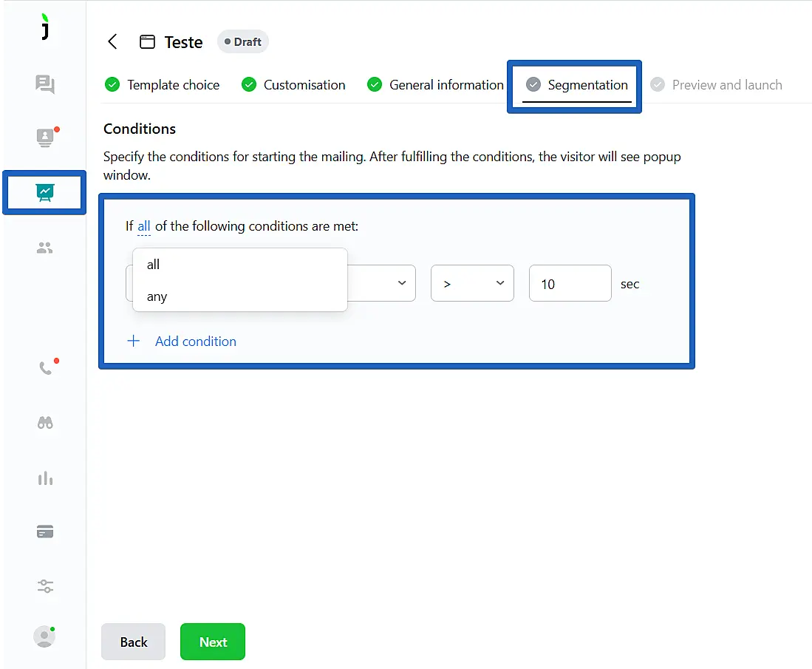Choose "any" from the conditions dropdown

[x=157, y=296]
